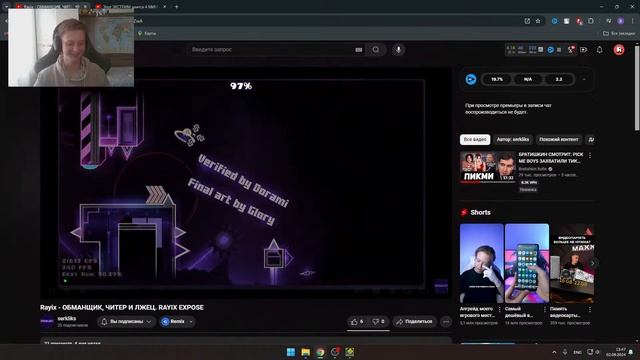Open options menu for Братишкин video

click(590, 156)
